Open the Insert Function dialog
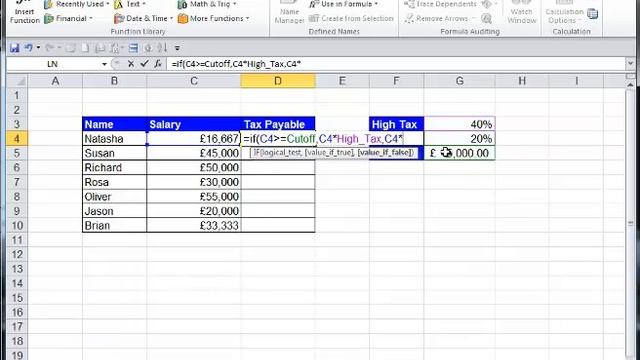The image size is (640, 360). tap(24, 12)
